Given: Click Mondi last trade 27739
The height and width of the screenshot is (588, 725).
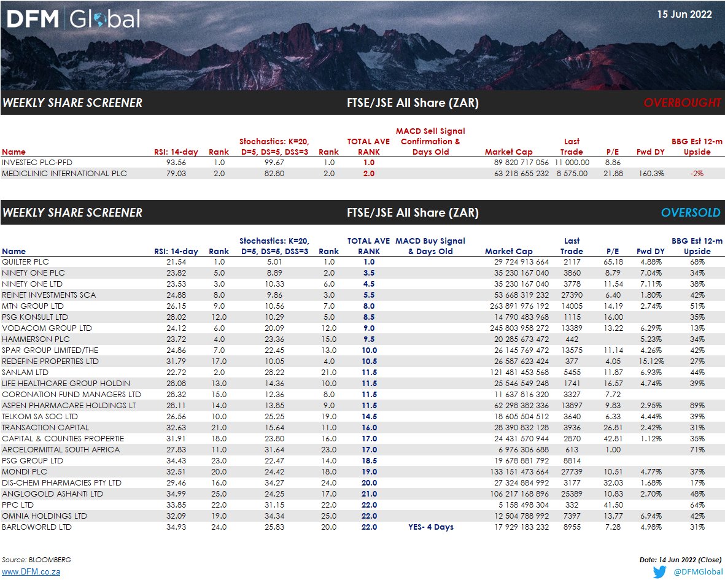Looking at the screenshot, I should click(572, 472).
